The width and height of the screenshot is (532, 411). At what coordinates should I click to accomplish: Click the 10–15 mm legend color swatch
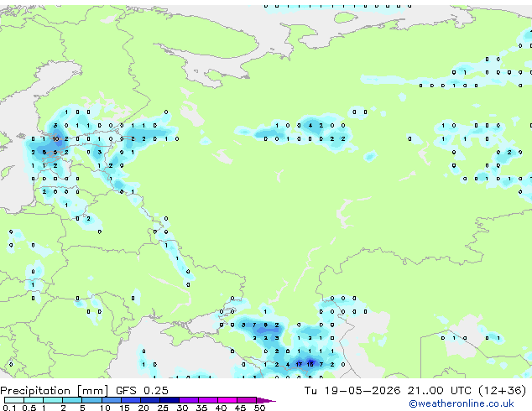(112, 400)
